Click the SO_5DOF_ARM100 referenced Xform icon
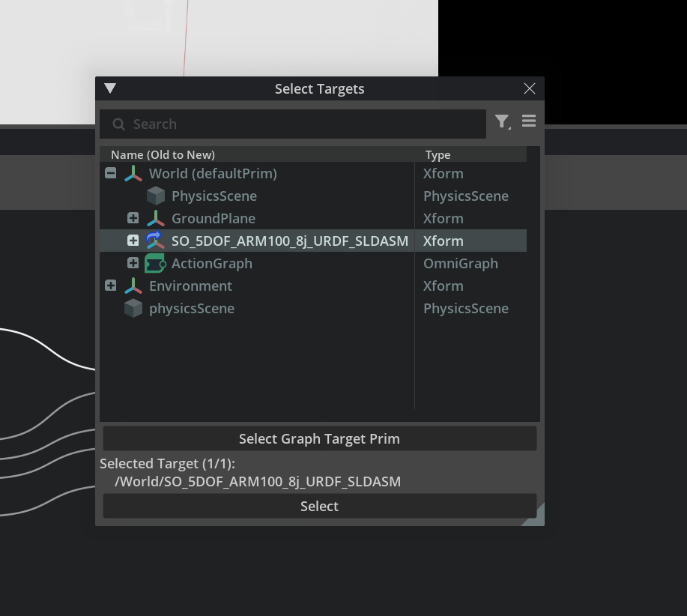Screen dimensions: 687x616 coord(155,240)
